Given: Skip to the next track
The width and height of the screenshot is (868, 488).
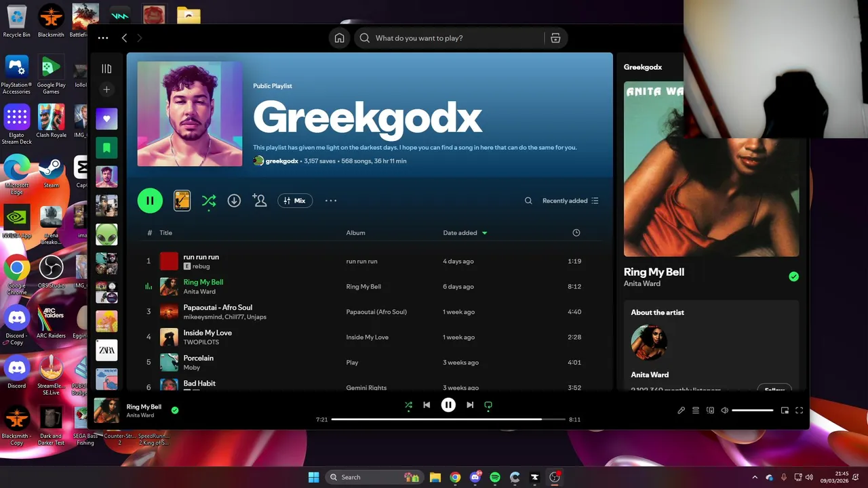Looking at the screenshot, I should pyautogui.click(x=470, y=405).
